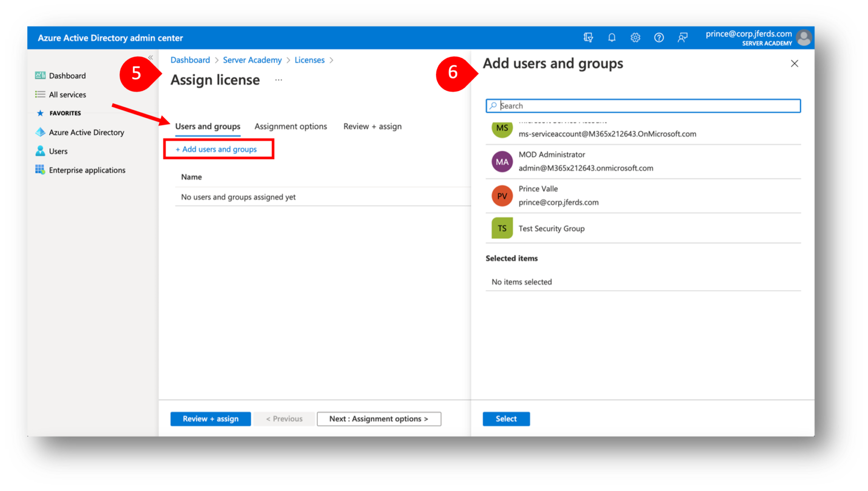Click the feedback icon in the top bar

(682, 37)
